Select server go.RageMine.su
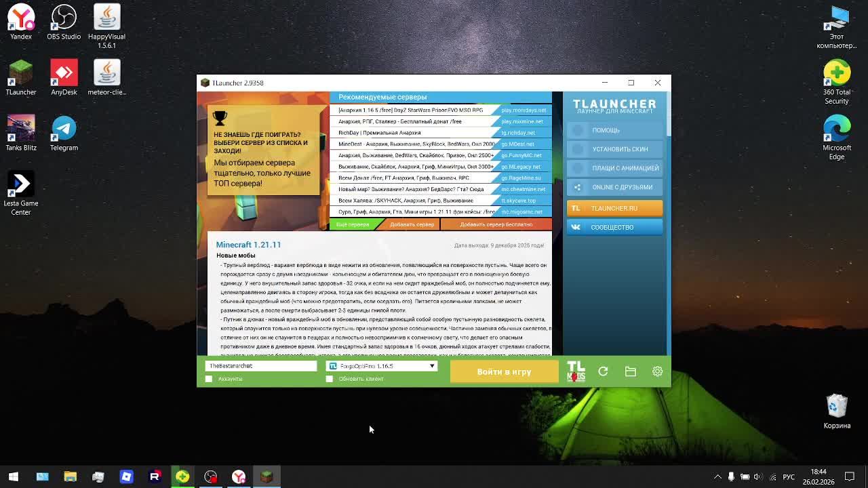868x488 pixels. pyautogui.click(x=521, y=178)
